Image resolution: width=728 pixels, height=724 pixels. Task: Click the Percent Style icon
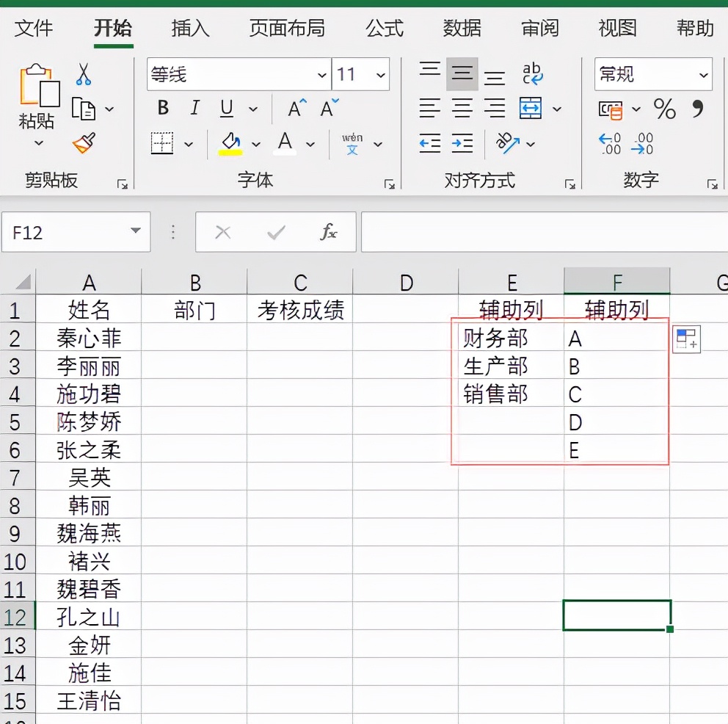point(665,110)
